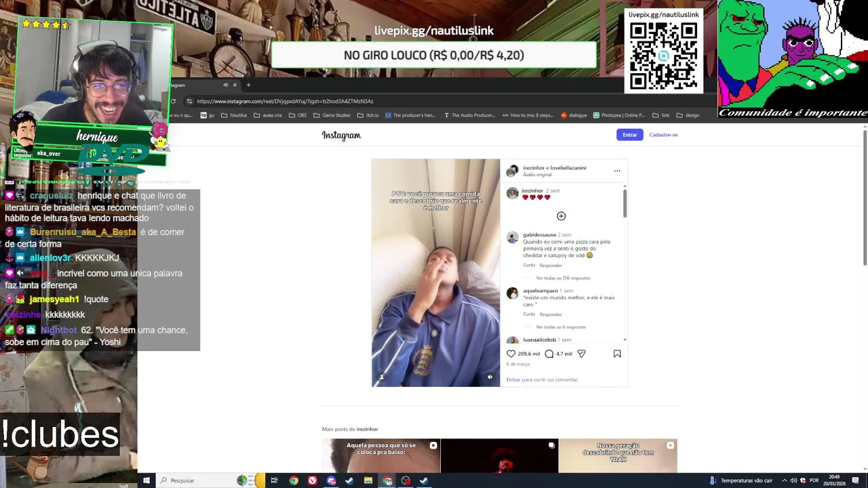
Task: Open the Windows Start menu
Action: click(146, 481)
